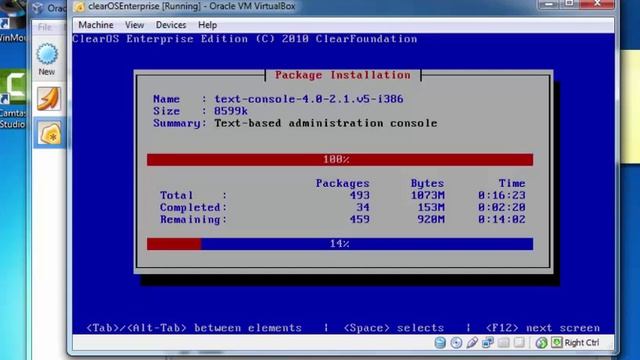Viewport: 640px width, 360px height.
Task: Click the Bytes column header
Action: tap(427, 183)
